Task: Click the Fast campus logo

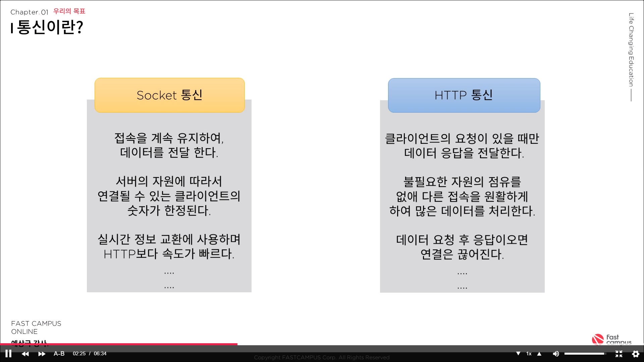Action: [611, 339]
